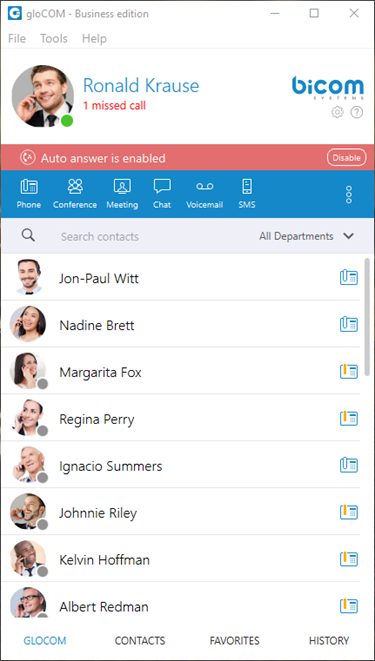The image size is (375, 661).
Task: Click phone icon for Regina Perry
Action: click(x=349, y=418)
